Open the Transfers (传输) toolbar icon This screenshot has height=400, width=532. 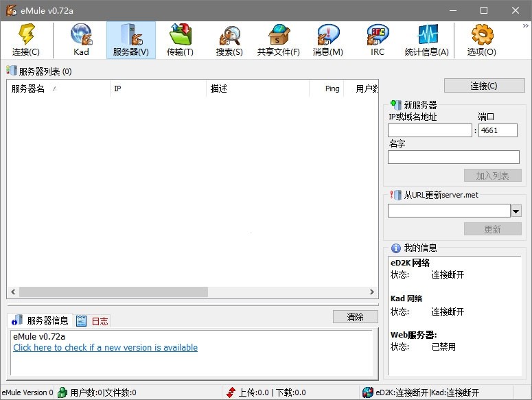tap(180, 40)
